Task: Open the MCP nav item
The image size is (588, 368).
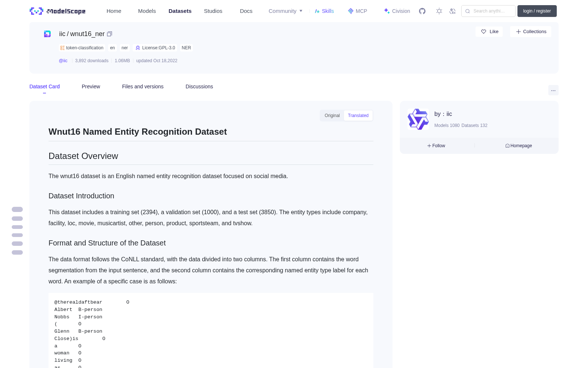Action: pyautogui.click(x=357, y=11)
